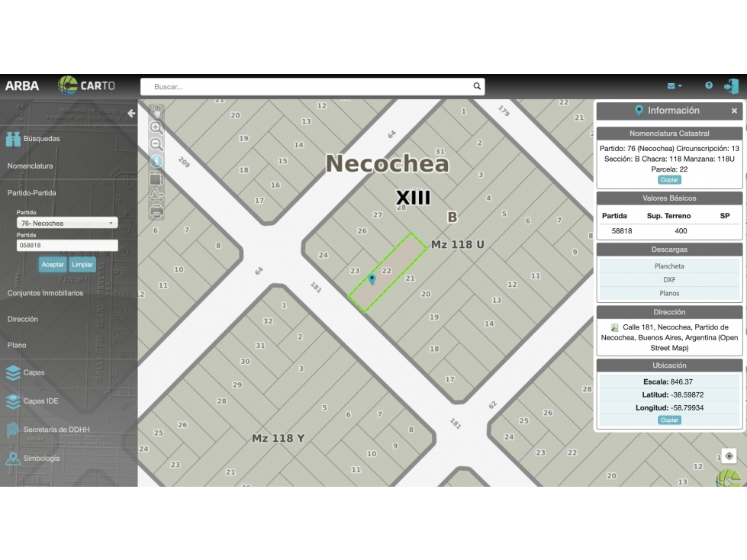Click the print map icon
Image resolution: width=747 pixels, height=560 pixels.
156,211
